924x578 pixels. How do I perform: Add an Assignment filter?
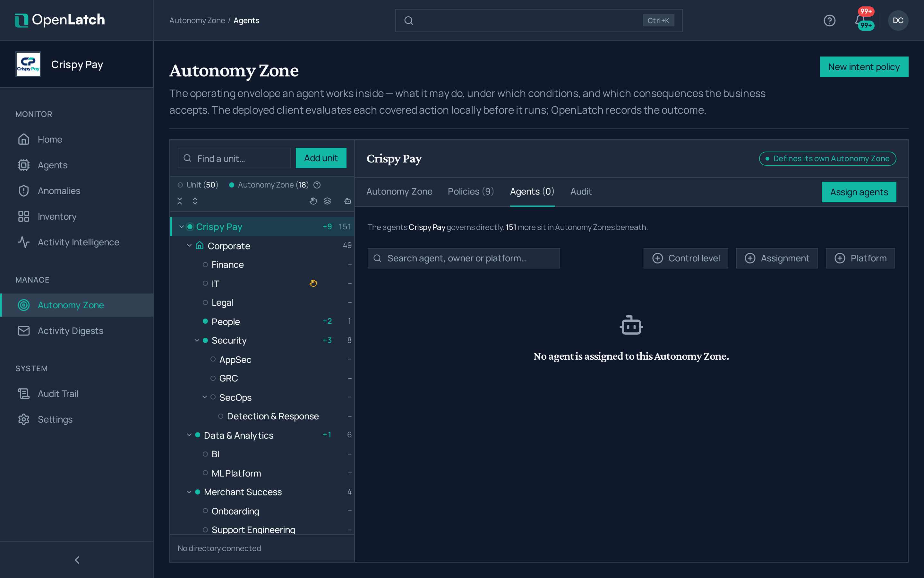click(x=777, y=258)
